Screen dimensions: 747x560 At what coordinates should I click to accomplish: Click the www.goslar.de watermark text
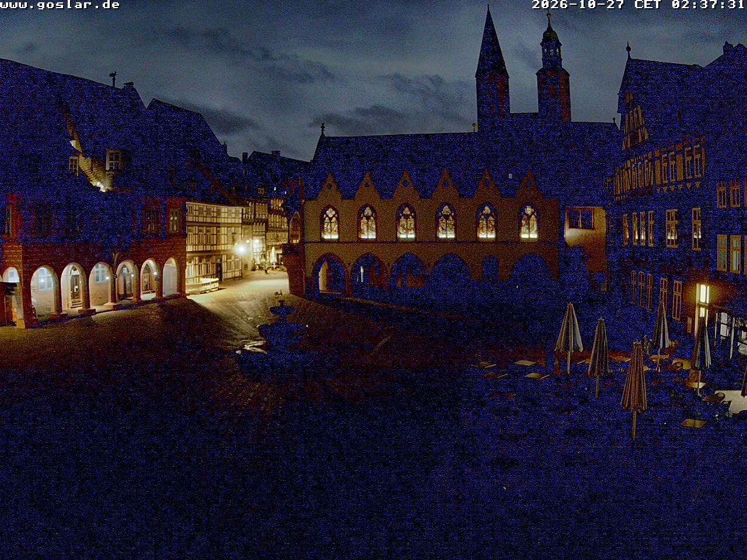[x=60, y=5]
